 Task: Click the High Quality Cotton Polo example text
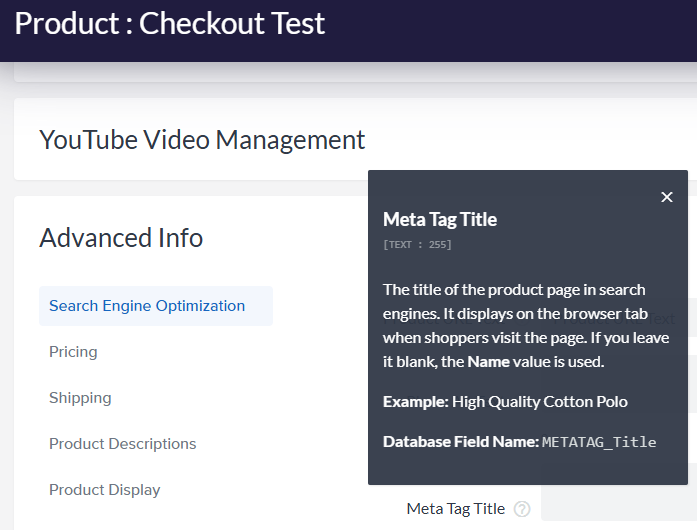[540, 402]
